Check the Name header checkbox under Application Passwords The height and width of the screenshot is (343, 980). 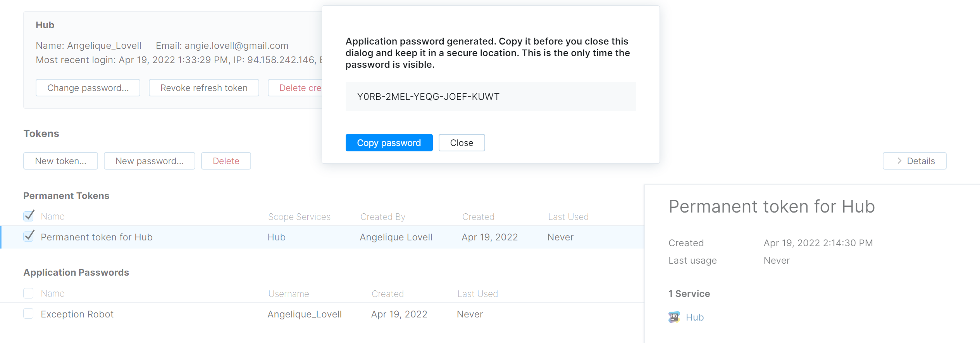(x=28, y=293)
